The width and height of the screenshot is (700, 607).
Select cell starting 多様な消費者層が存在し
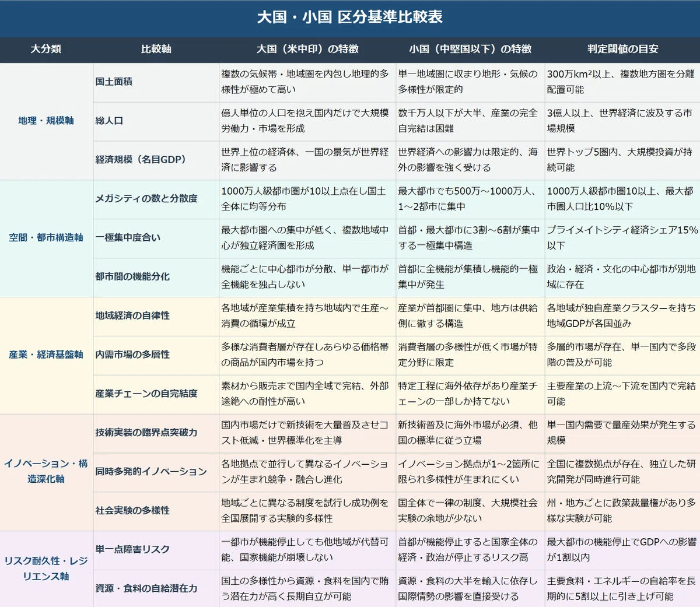tap(307, 356)
